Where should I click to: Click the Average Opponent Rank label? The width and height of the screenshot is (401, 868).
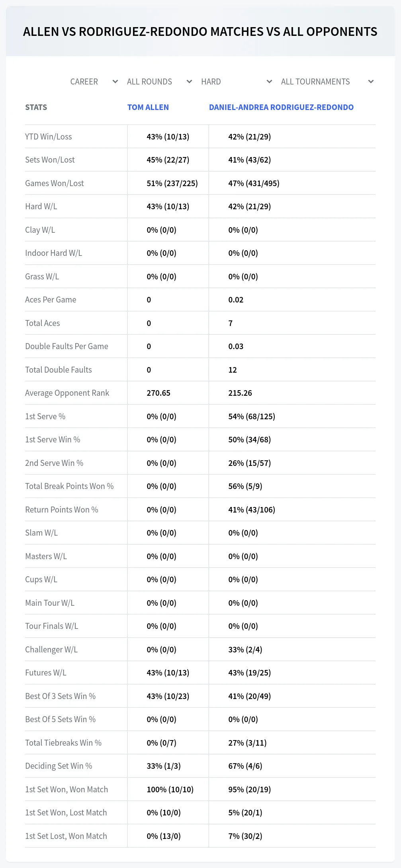67,393
